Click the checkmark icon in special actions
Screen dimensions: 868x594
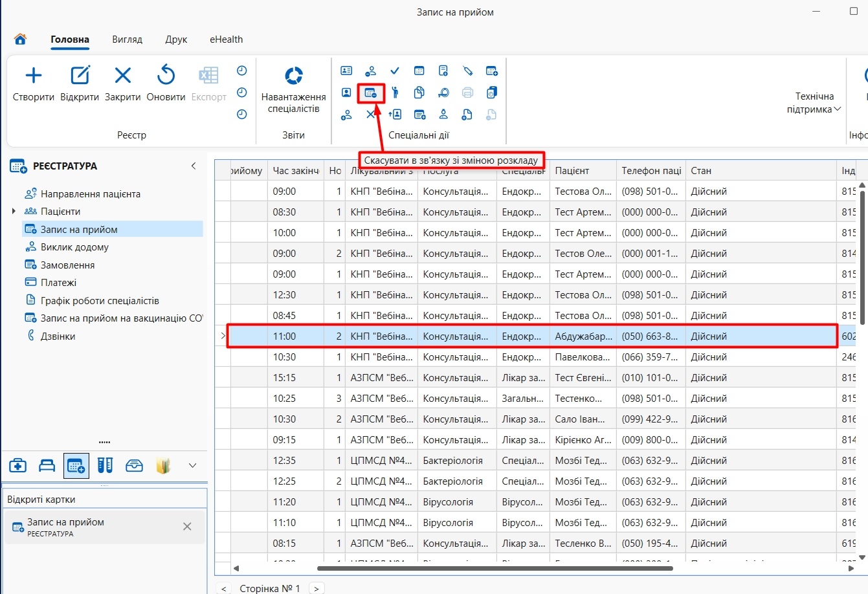(395, 71)
